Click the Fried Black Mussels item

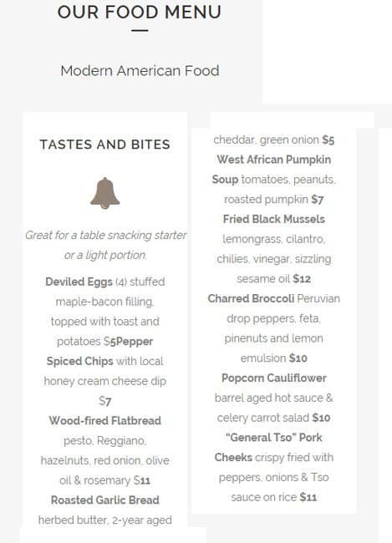pos(274,219)
